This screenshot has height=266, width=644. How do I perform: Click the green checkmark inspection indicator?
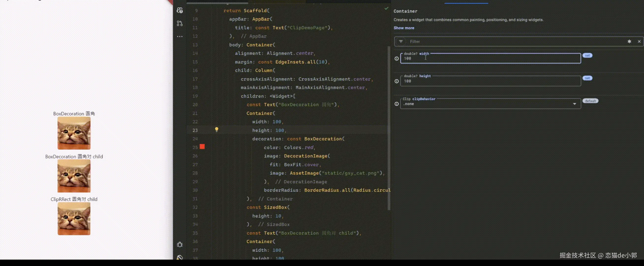(386, 8)
